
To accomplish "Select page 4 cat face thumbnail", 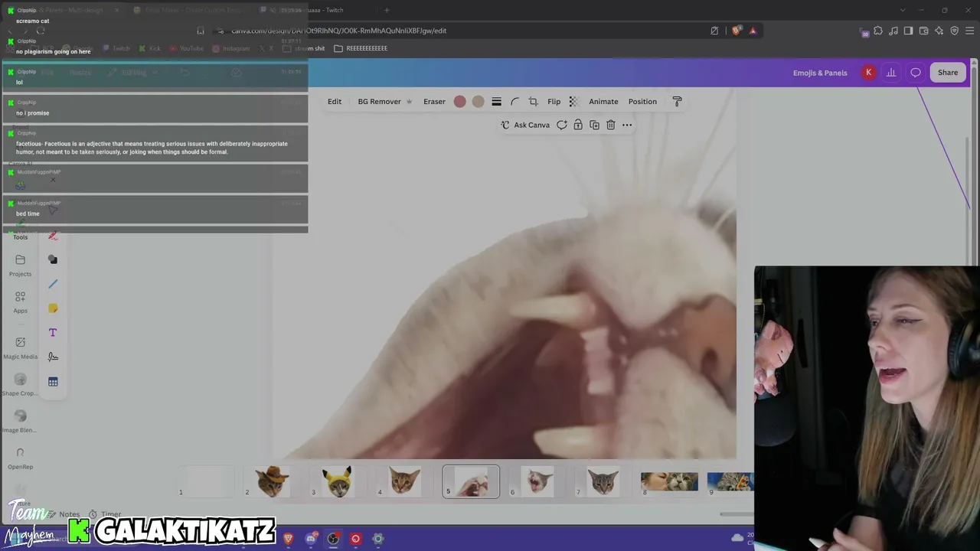I will (404, 481).
